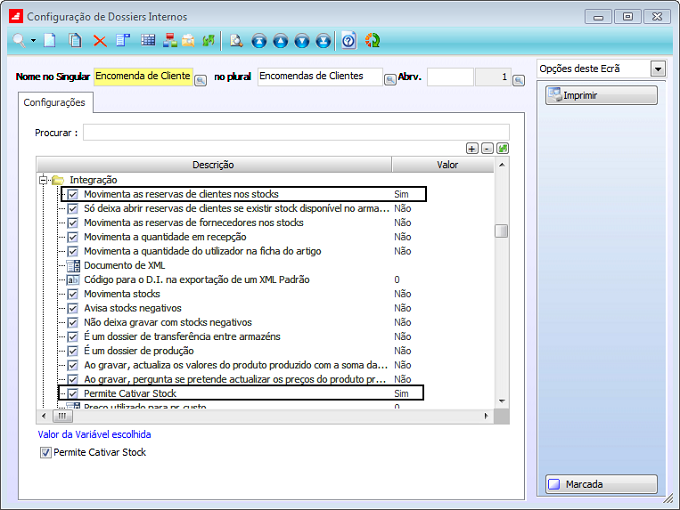Toggle É um dossier de transferência checkbox
The width and height of the screenshot is (680, 510).
pyautogui.click(x=73, y=337)
